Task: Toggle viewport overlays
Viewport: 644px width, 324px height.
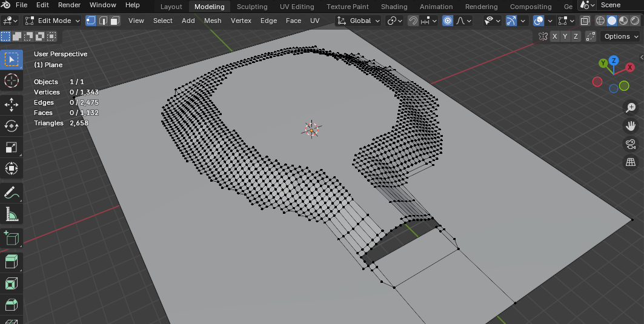Action: 539,21
